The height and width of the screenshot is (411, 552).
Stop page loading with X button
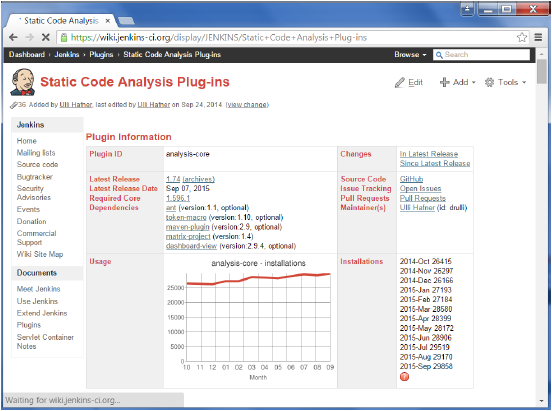[x=46, y=37]
